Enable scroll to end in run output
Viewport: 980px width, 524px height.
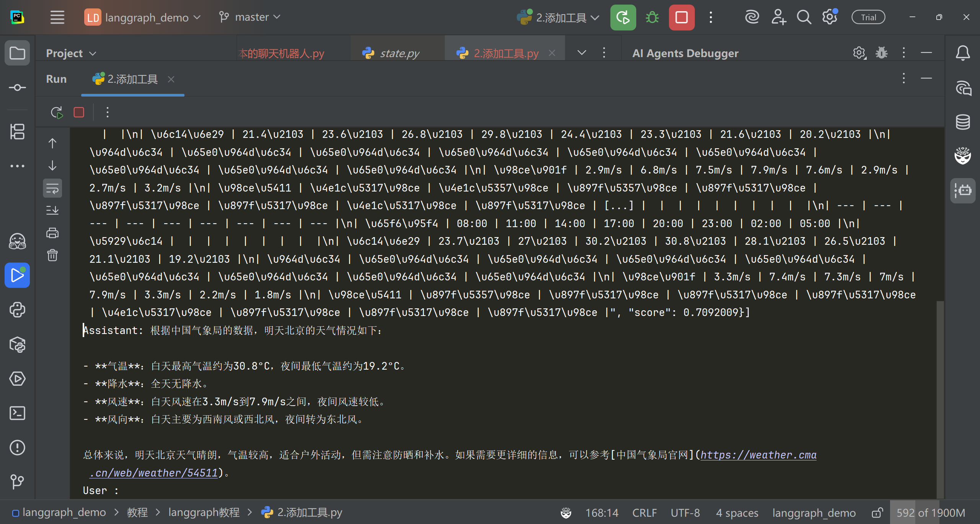[52, 210]
